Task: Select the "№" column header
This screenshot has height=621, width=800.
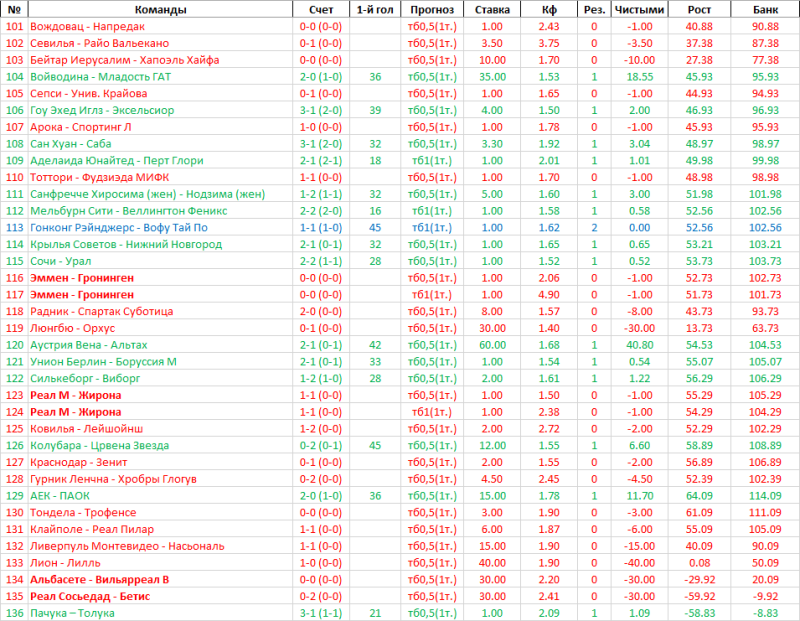Action: (x=14, y=9)
